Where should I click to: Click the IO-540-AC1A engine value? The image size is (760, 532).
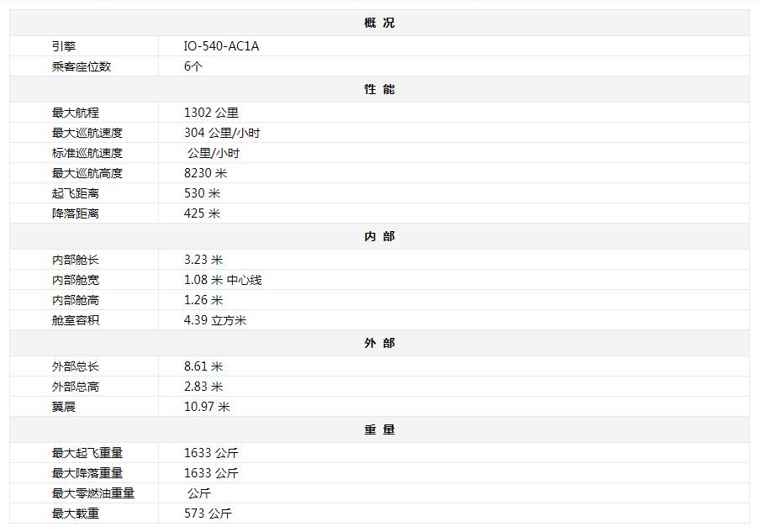[221, 46]
